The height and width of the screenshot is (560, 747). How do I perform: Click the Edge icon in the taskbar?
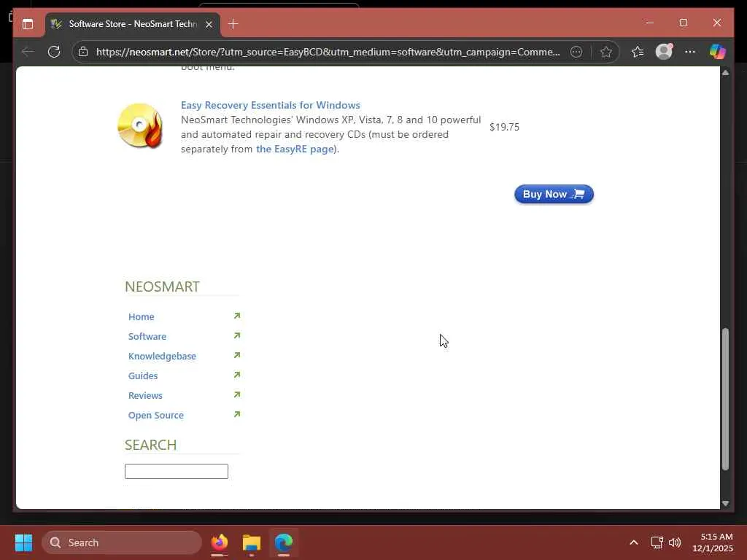[x=284, y=542]
